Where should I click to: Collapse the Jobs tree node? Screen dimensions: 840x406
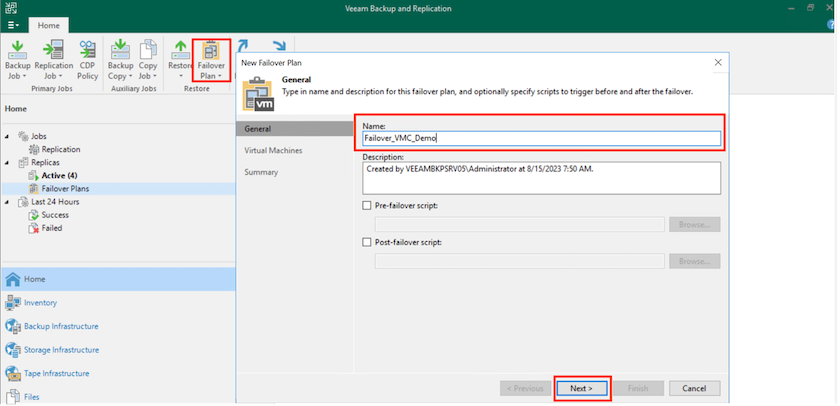point(8,136)
